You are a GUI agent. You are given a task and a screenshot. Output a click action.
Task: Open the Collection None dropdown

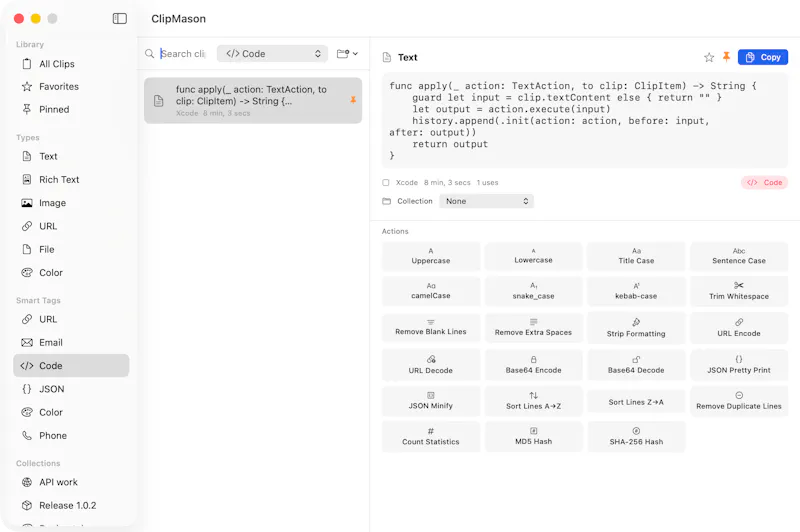[x=486, y=201]
